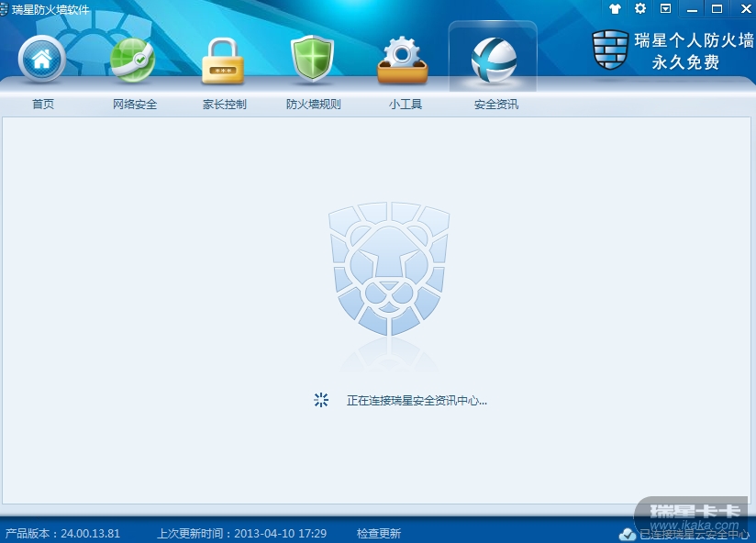Viewport: 756px width, 543px height.
Task: Switch to 安全资讯 tab label
Action: [496, 104]
